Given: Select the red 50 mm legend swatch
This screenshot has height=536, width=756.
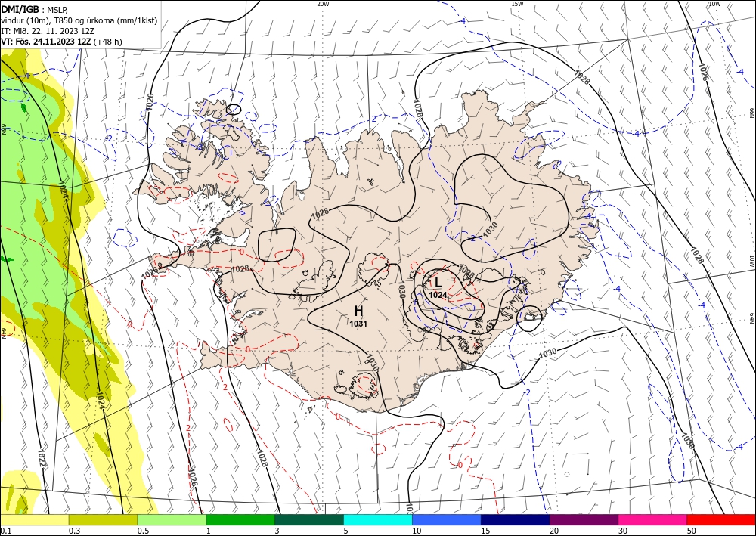Looking at the screenshot, I should (721, 520).
